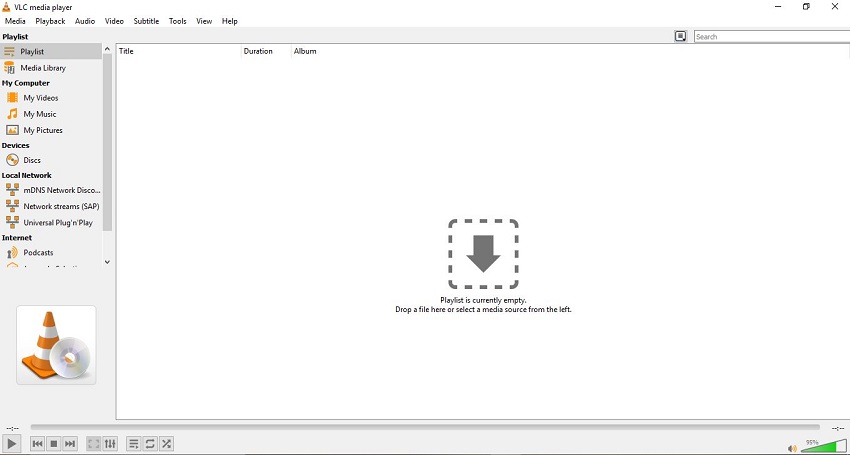Click the My Pictures image icon

[12, 130]
